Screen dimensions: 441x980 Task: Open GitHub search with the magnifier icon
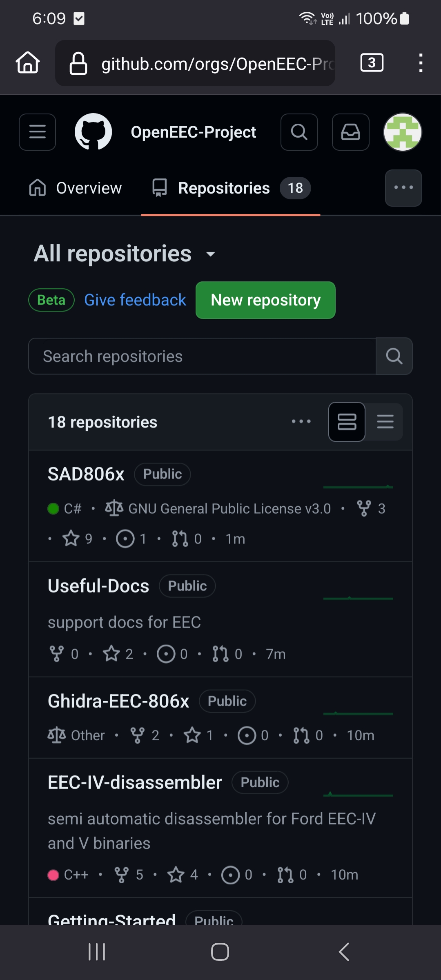pyautogui.click(x=299, y=132)
